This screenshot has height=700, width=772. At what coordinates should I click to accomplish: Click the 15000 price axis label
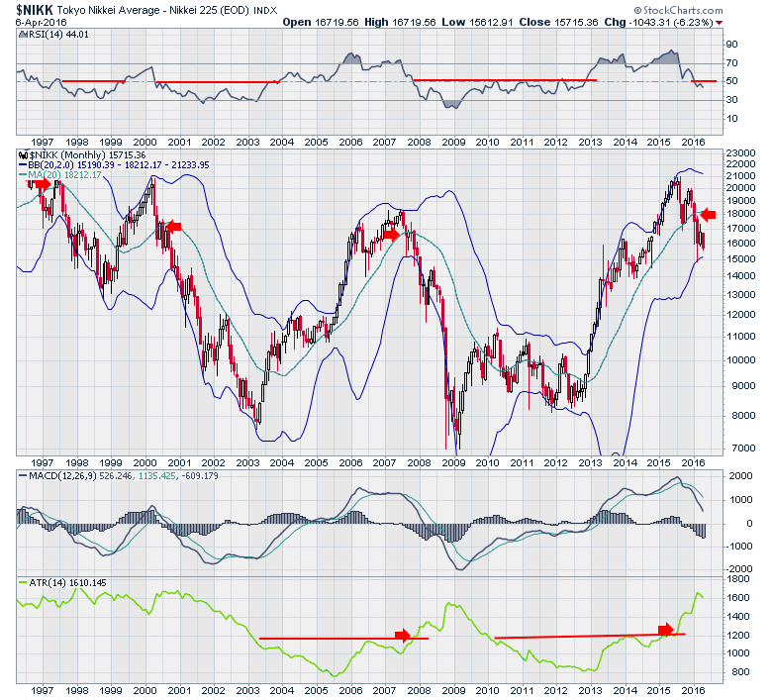740,259
